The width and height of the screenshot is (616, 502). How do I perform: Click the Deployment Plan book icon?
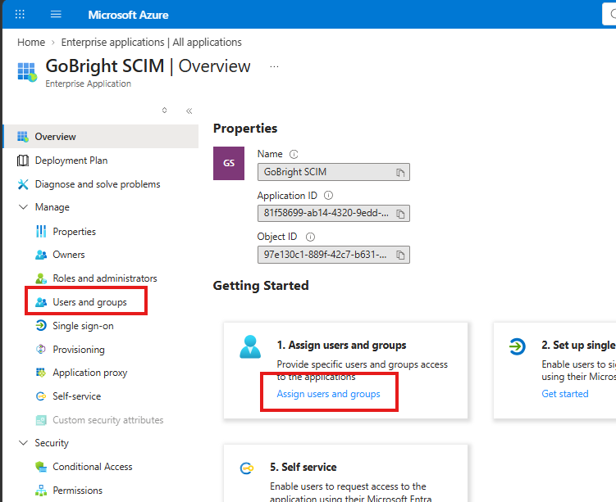coord(23,160)
